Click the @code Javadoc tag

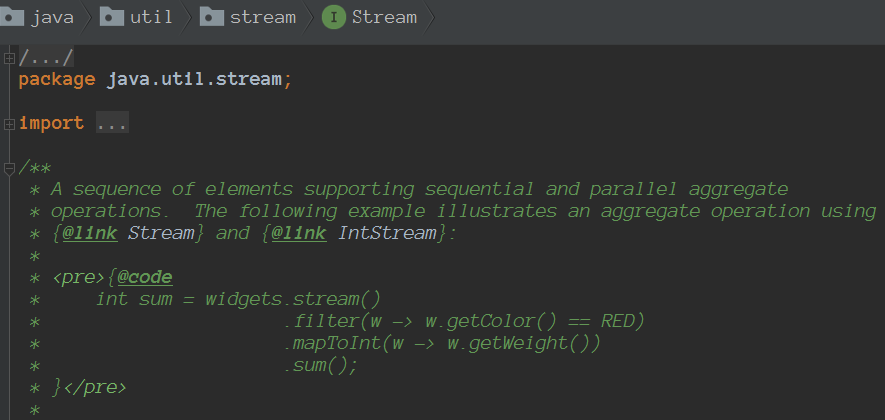(144, 277)
